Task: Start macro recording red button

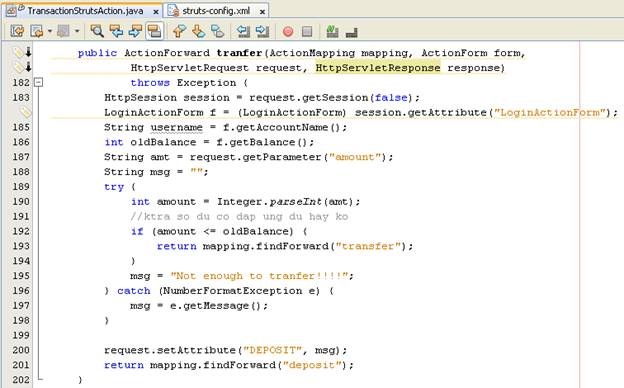Action: pos(288,31)
